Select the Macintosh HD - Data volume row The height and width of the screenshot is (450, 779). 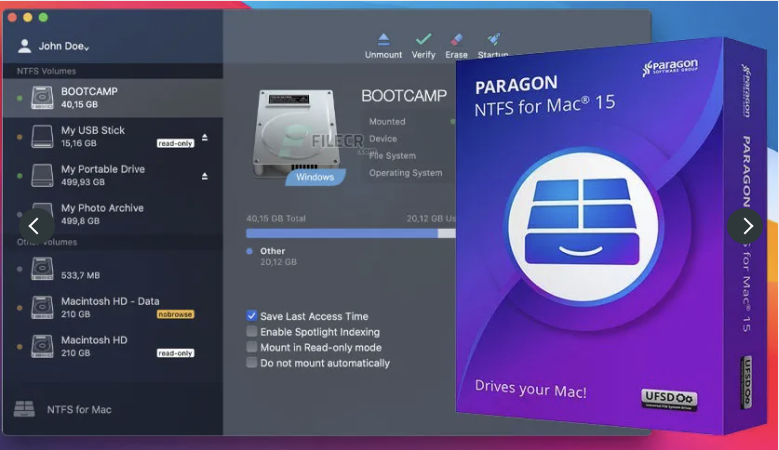pos(113,307)
